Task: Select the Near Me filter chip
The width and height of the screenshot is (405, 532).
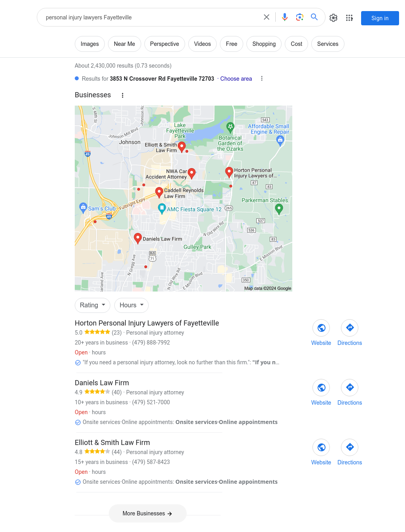Action: point(124,44)
